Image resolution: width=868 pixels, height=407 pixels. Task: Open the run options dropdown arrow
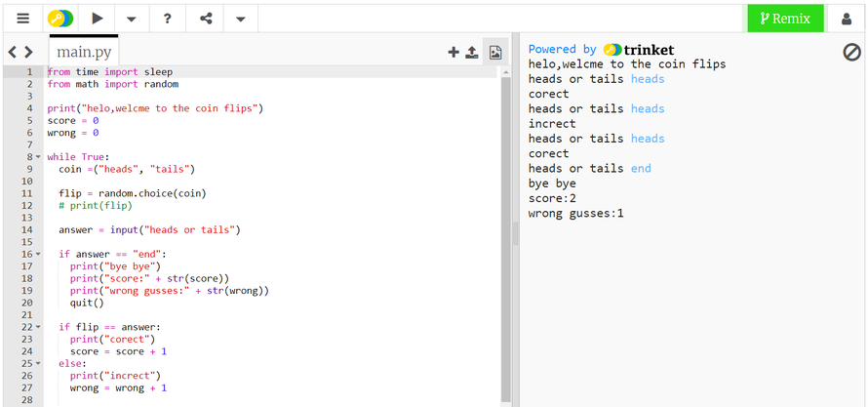[x=132, y=18]
